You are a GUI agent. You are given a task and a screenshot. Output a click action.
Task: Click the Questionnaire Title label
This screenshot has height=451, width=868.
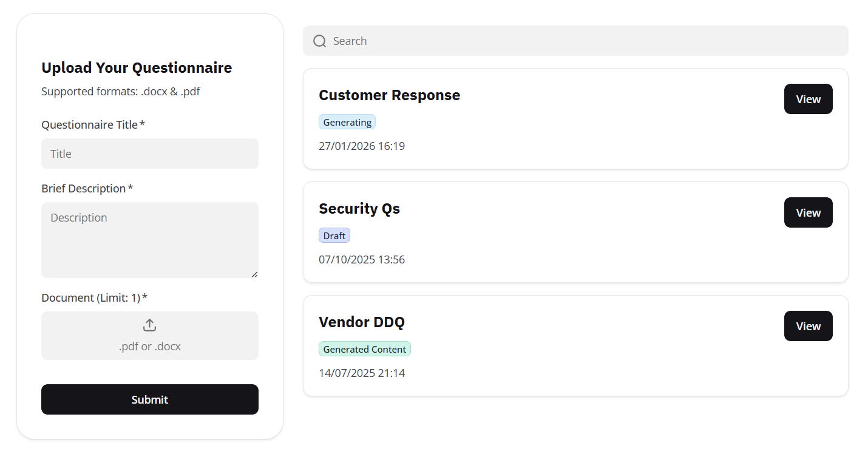(x=90, y=124)
